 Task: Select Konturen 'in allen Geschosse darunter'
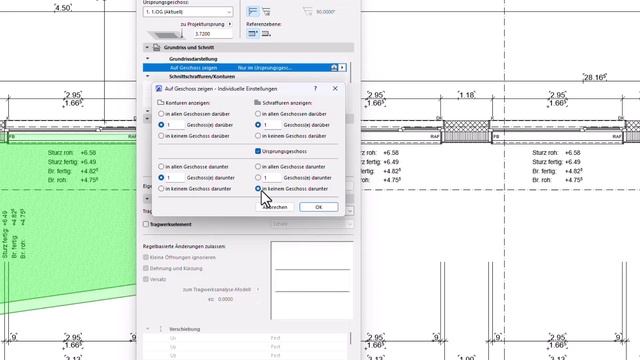coord(161,167)
